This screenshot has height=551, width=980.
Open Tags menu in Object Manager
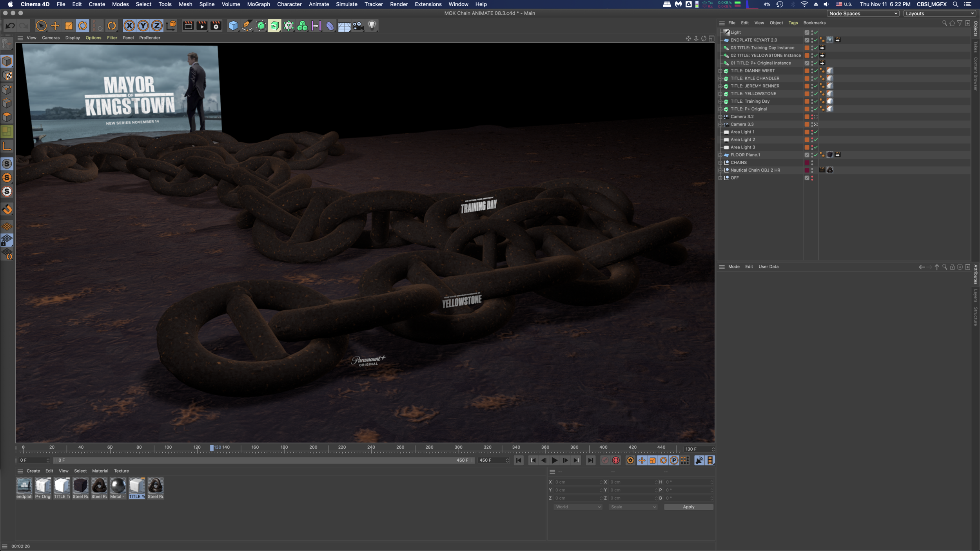(793, 23)
